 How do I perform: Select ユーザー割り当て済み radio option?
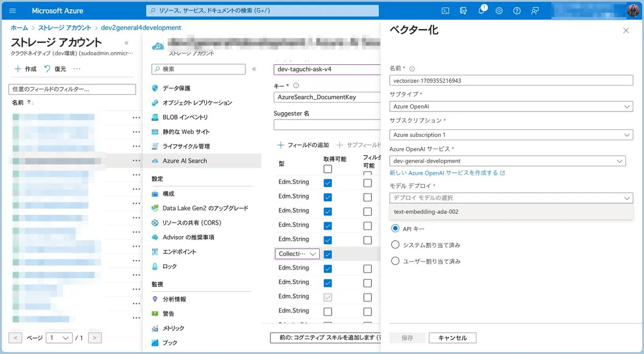click(396, 261)
